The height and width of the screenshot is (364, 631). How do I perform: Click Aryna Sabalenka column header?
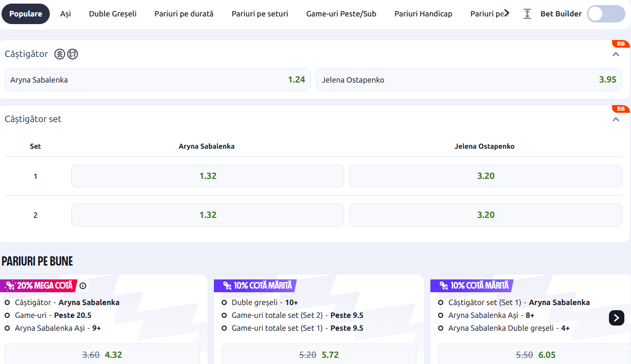coord(207,146)
